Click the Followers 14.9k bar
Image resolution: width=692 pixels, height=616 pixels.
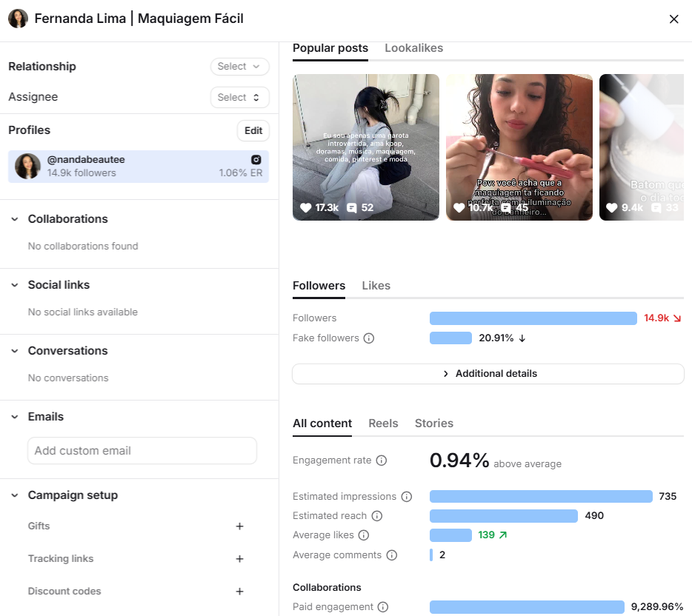[533, 318]
